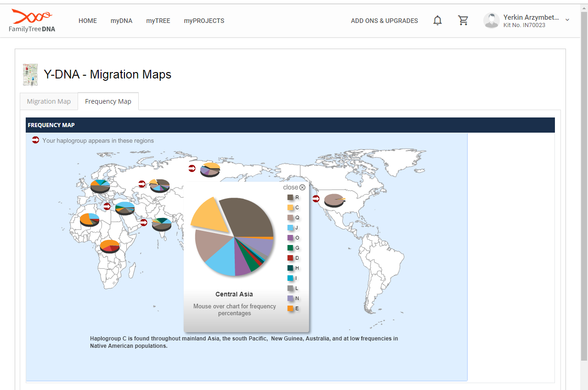Viewport: 588px width, 390px height.
Task: Click the Sub-Saharan Africa pie chart
Action: pos(110,246)
